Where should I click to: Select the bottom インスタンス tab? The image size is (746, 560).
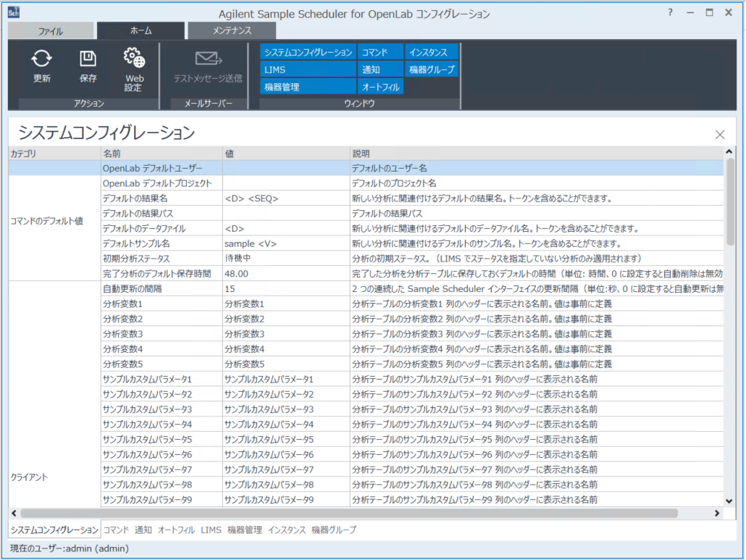tap(286, 530)
